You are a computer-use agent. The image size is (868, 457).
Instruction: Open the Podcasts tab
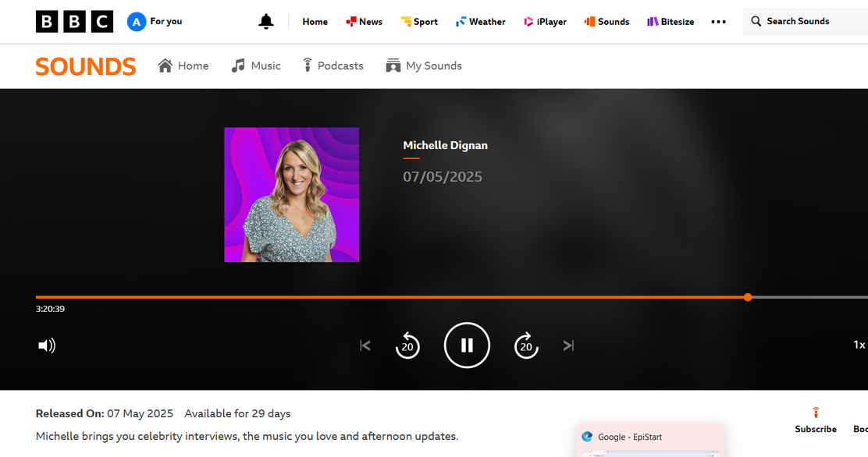[333, 66]
